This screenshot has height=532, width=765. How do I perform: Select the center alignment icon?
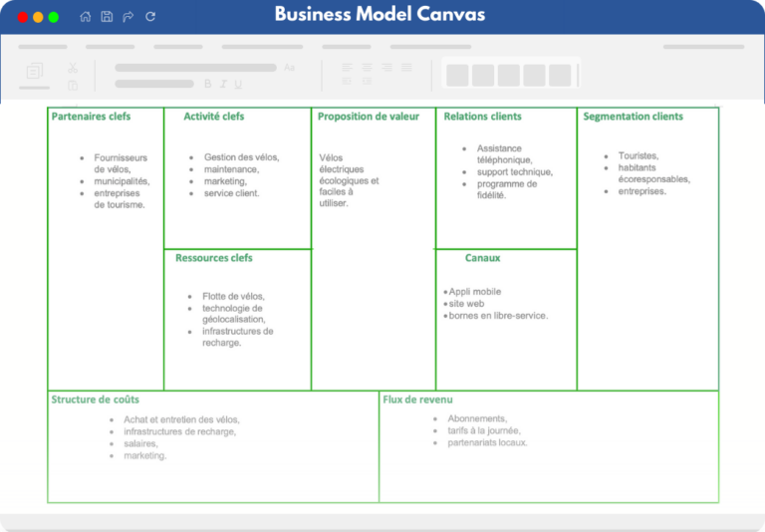tap(367, 68)
